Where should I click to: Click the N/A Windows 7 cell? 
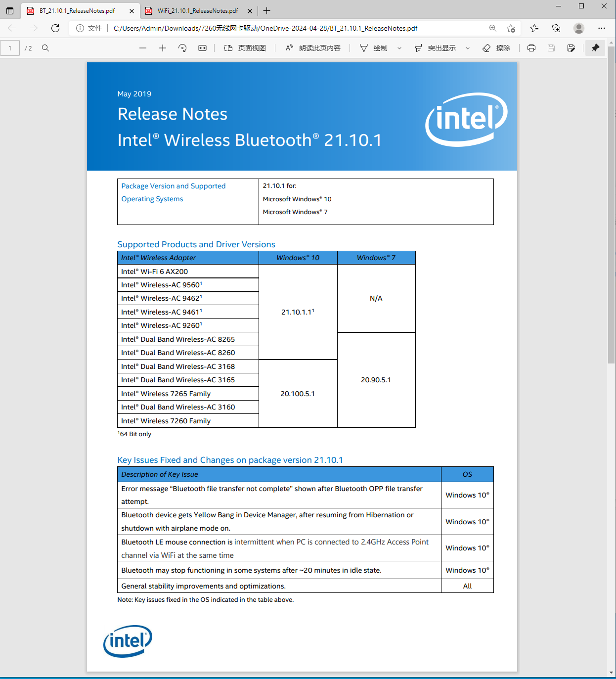(376, 298)
